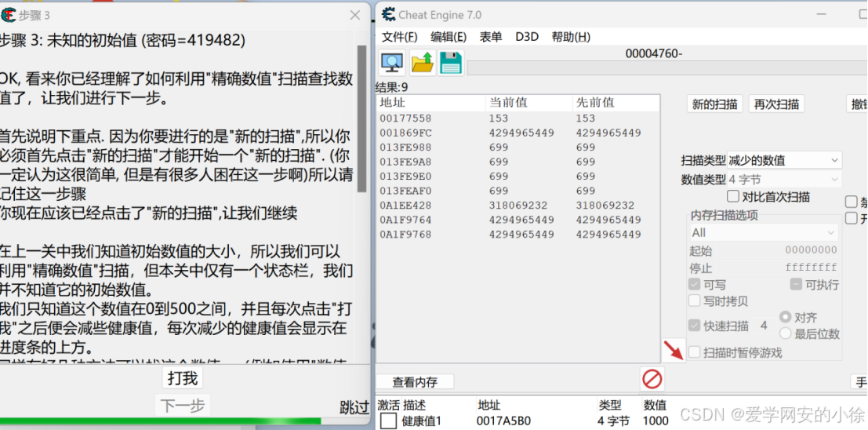This screenshot has width=868, height=430.
Task: Click the 新的扫描 button
Action: (x=714, y=104)
